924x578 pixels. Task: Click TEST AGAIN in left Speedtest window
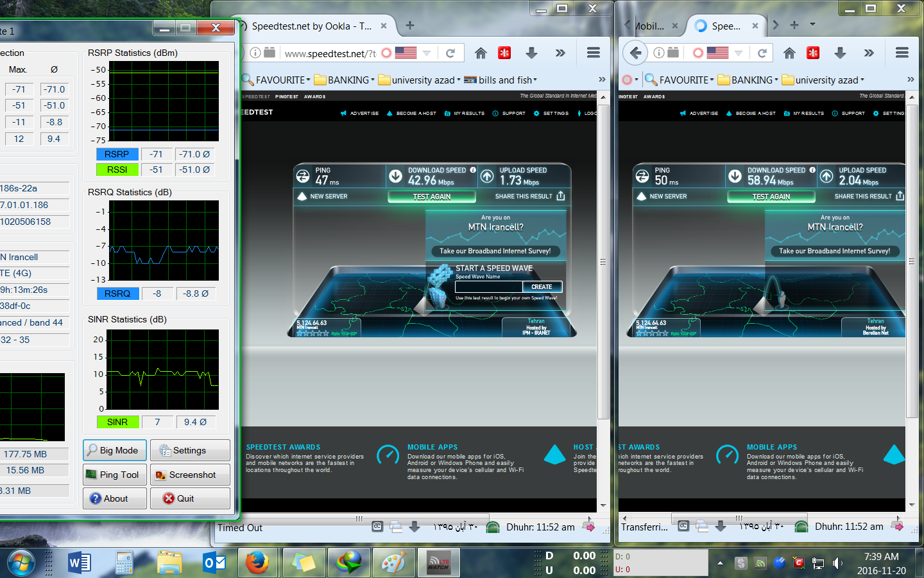coord(432,197)
